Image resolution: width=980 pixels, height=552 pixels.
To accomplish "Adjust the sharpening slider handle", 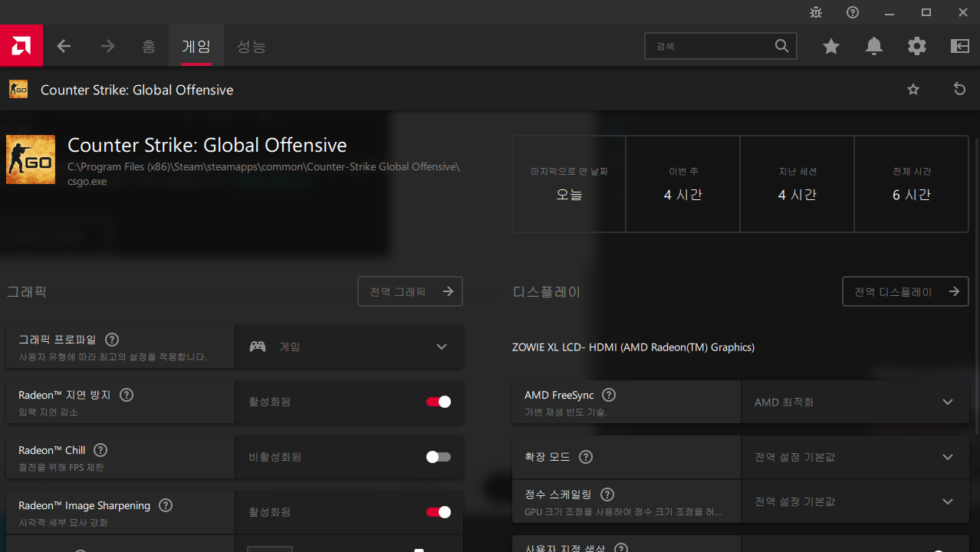I will tap(419, 550).
